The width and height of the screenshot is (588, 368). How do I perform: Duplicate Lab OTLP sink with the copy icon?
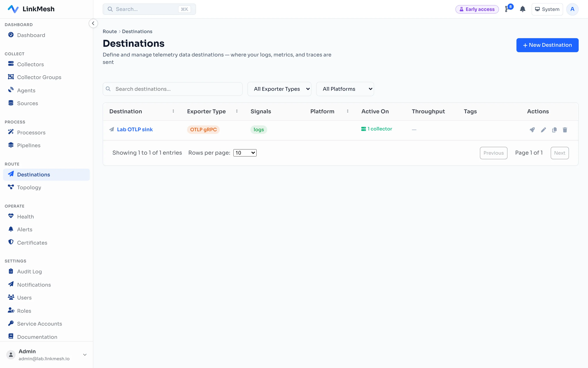(x=554, y=130)
